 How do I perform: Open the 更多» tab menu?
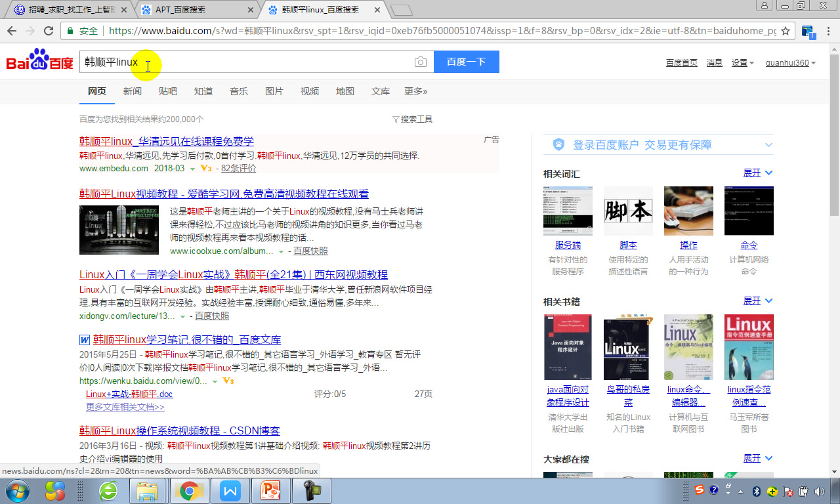tap(415, 91)
